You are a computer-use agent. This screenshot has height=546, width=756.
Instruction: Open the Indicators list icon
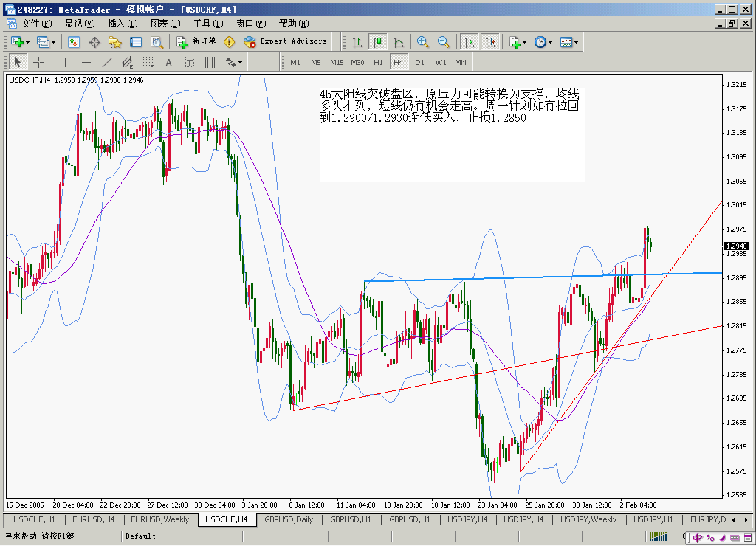[515, 42]
